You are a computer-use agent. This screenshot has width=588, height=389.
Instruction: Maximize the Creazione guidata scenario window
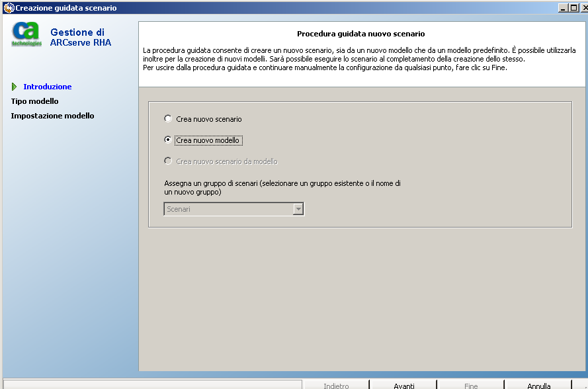tap(573, 7)
